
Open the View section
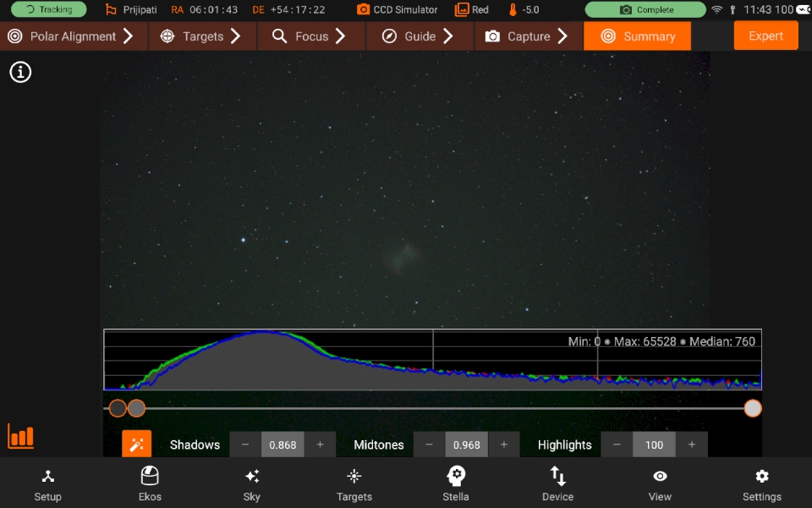point(660,484)
